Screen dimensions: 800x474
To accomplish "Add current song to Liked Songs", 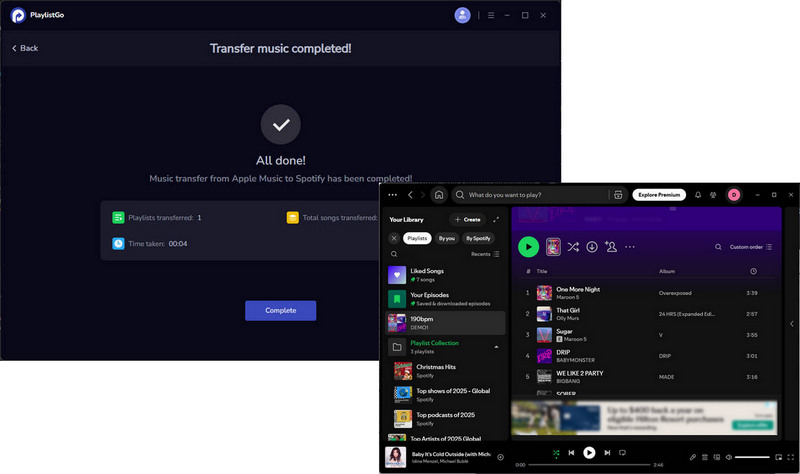I will click(501, 457).
